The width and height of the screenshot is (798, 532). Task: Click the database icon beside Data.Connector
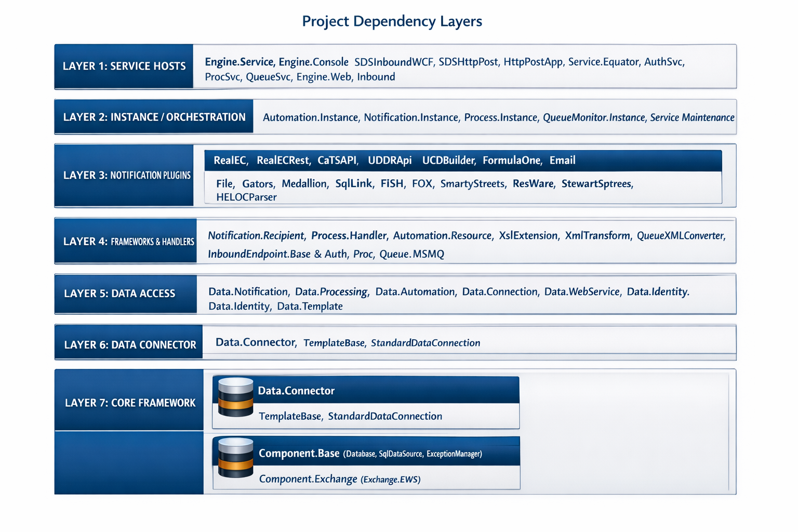point(235,397)
